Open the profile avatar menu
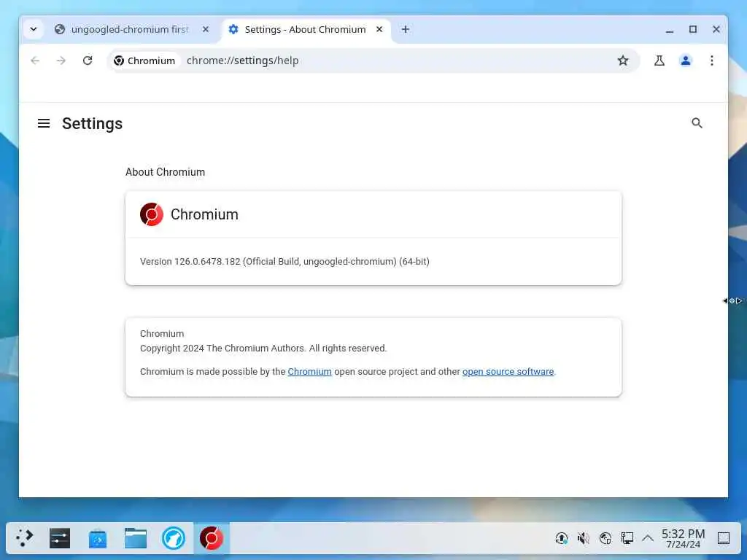Image resolution: width=747 pixels, height=560 pixels. point(686,61)
